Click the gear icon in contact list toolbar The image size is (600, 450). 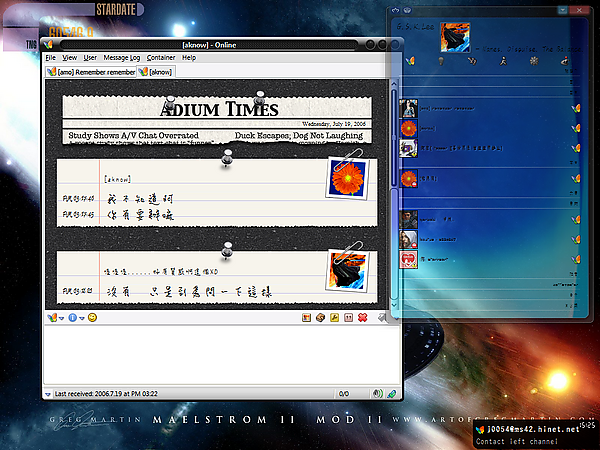click(x=534, y=61)
